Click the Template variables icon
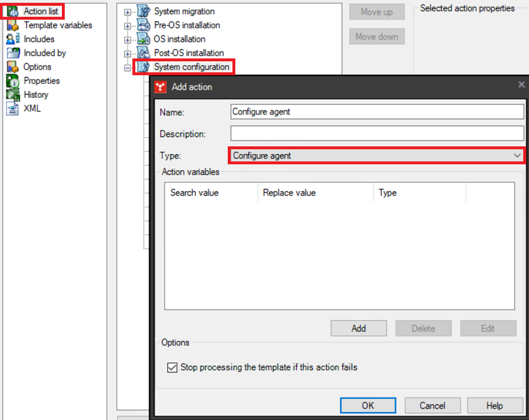Image resolution: width=529 pixels, height=420 pixels. pos(12,25)
